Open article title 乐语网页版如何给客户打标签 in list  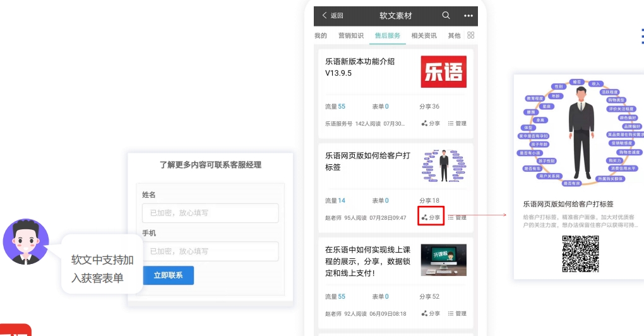click(367, 162)
